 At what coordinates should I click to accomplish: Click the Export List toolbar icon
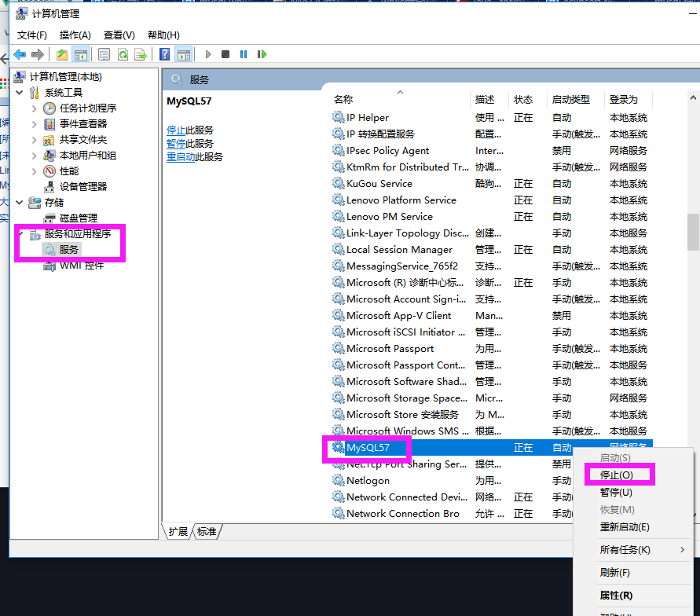(x=141, y=54)
